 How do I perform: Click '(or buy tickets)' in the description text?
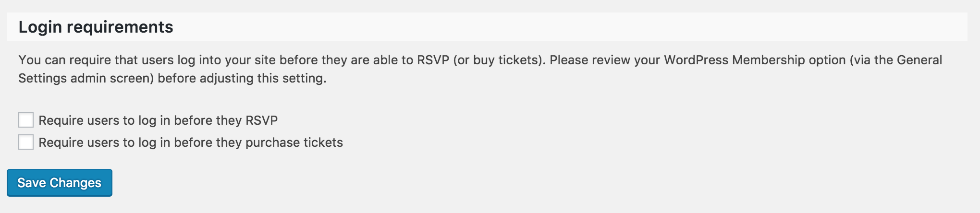[499, 60]
